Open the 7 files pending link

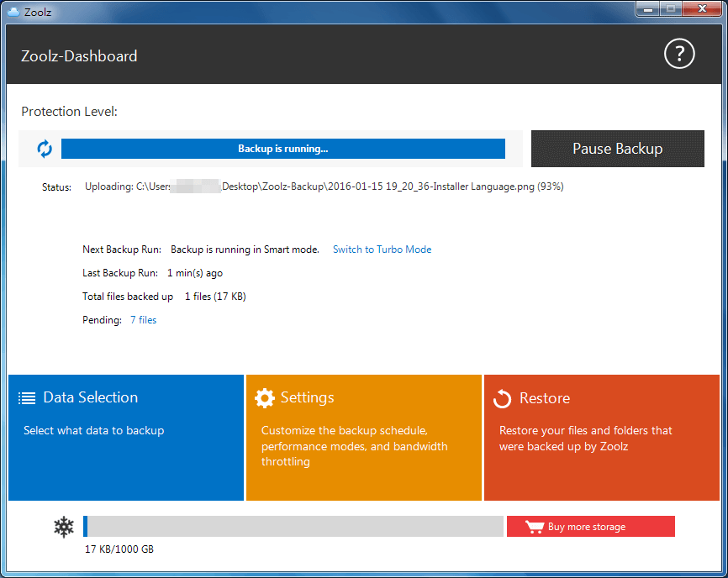click(x=143, y=320)
